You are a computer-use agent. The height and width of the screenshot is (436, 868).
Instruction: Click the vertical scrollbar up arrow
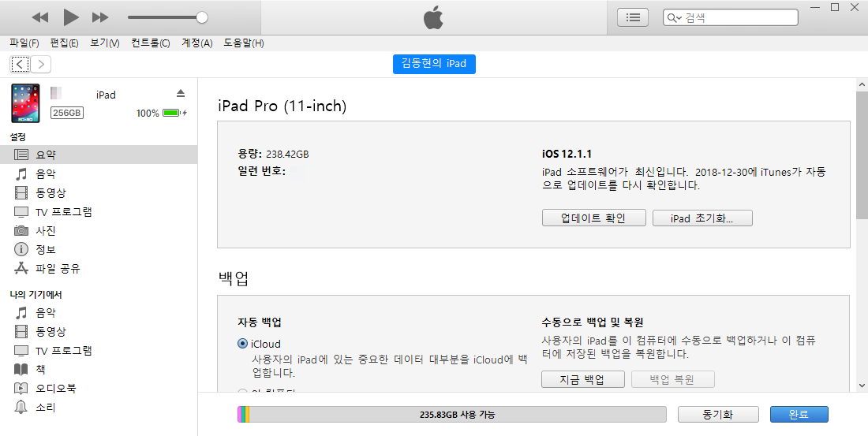coord(862,84)
